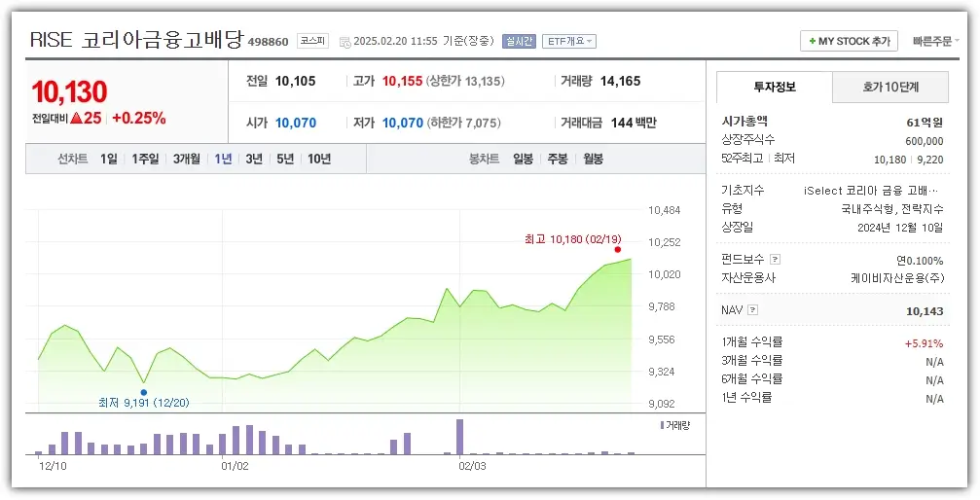Click the 실시간 realtime badge
This screenshot has width=980, height=500.
click(519, 42)
